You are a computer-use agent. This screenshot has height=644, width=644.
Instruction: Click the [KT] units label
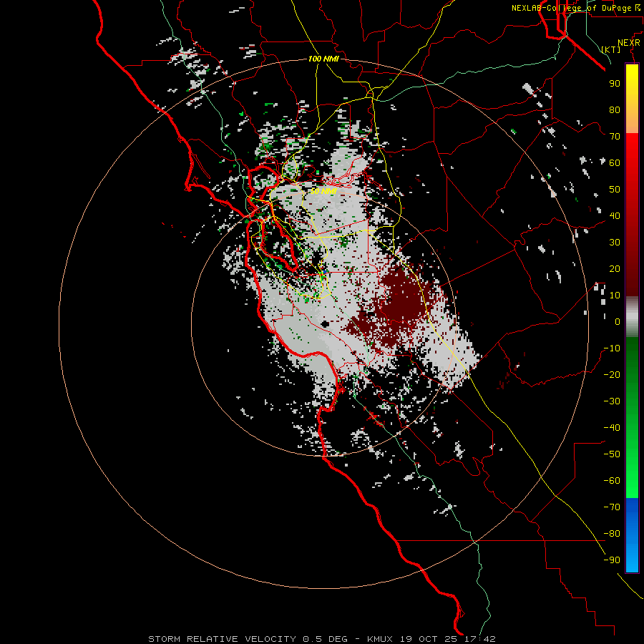[x=611, y=49]
